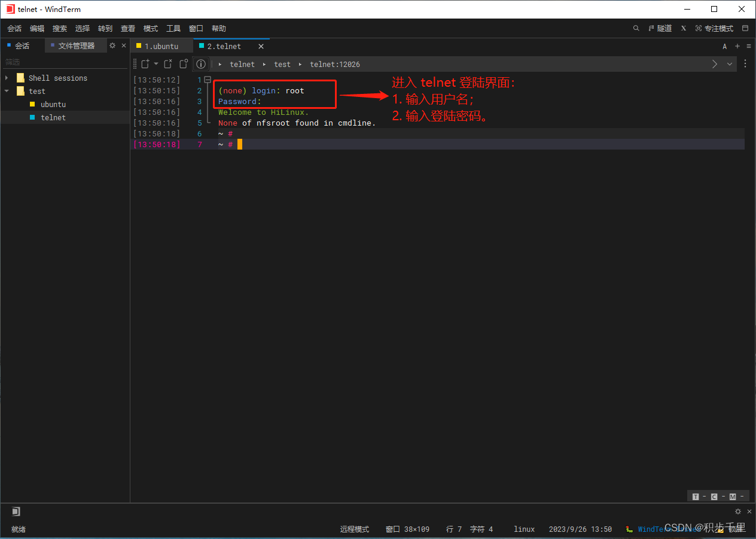The image size is (756, 539).
Task: Toggle the window layout icon beside 专注模式
Action: pos(745,28)
